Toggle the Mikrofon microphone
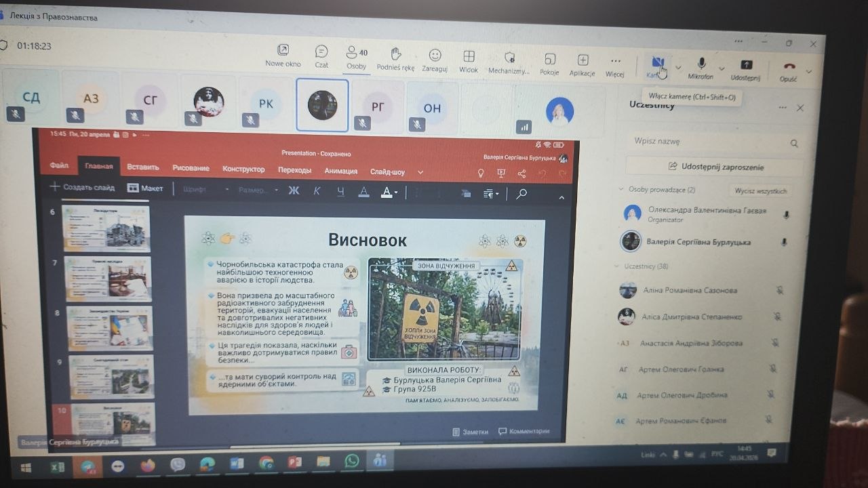This screenshot has height=488, width=868. tap(701, 68)
